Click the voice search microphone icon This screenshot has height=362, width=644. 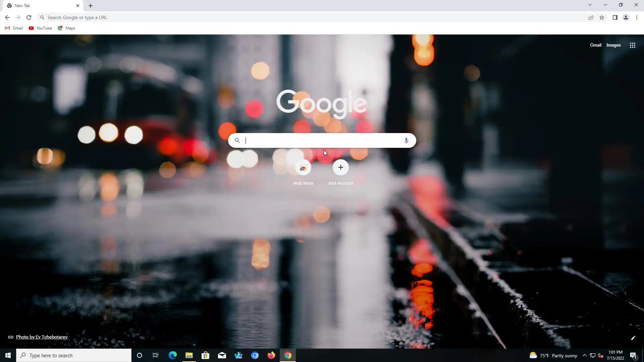(406, 140)
